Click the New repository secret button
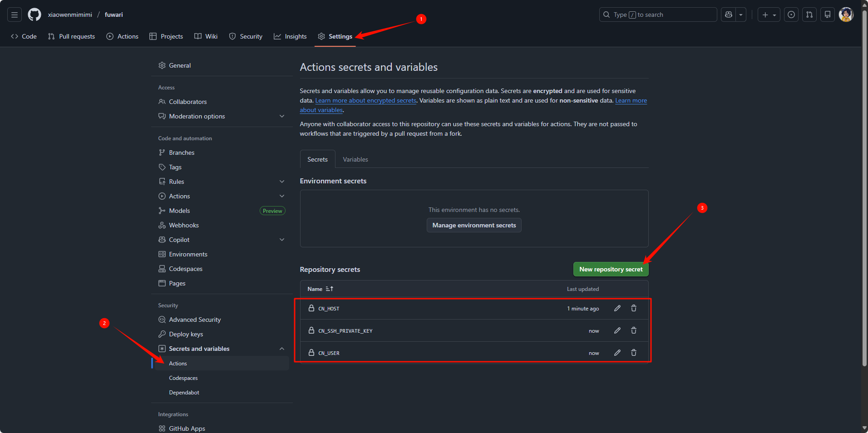 coord(611,269)
